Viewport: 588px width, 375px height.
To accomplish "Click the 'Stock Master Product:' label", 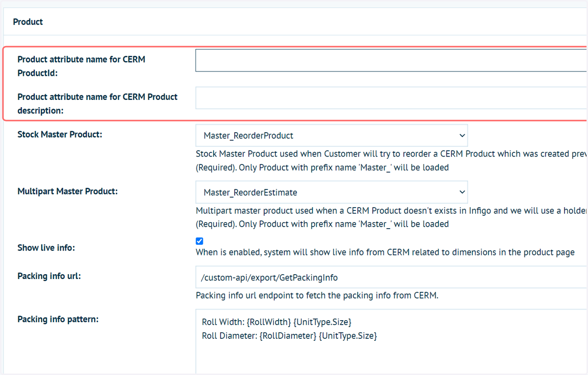I will (60, 134).
